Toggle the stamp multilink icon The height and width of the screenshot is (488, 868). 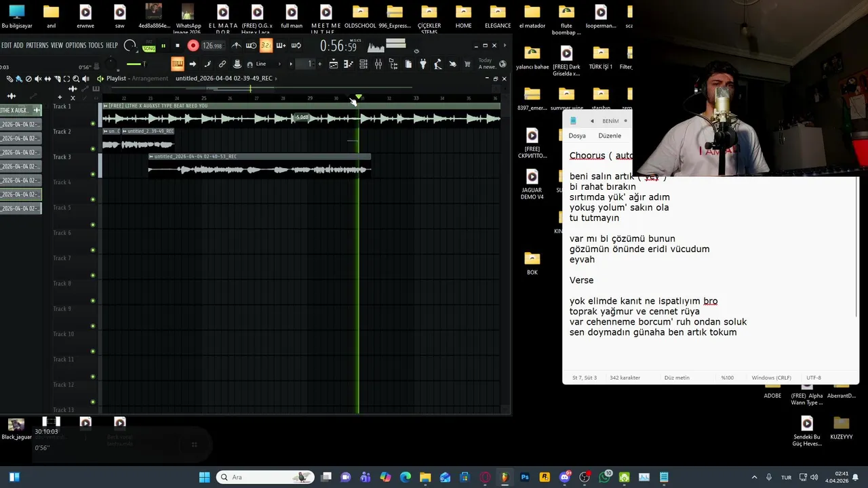tap(237, 64)
